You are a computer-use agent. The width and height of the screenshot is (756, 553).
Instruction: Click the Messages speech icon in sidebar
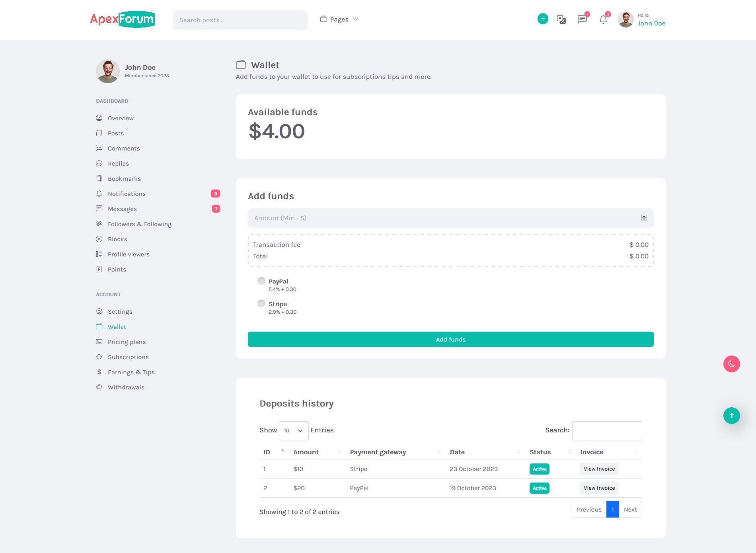tap(99, 209)
